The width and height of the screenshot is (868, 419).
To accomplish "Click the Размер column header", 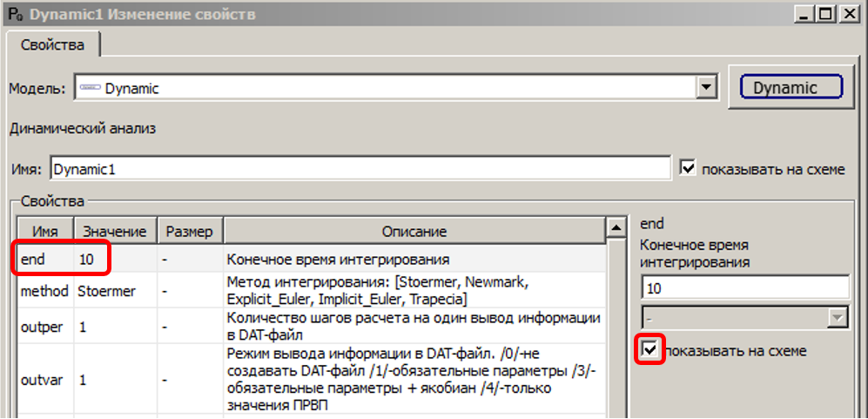I will tap(191, 231).
